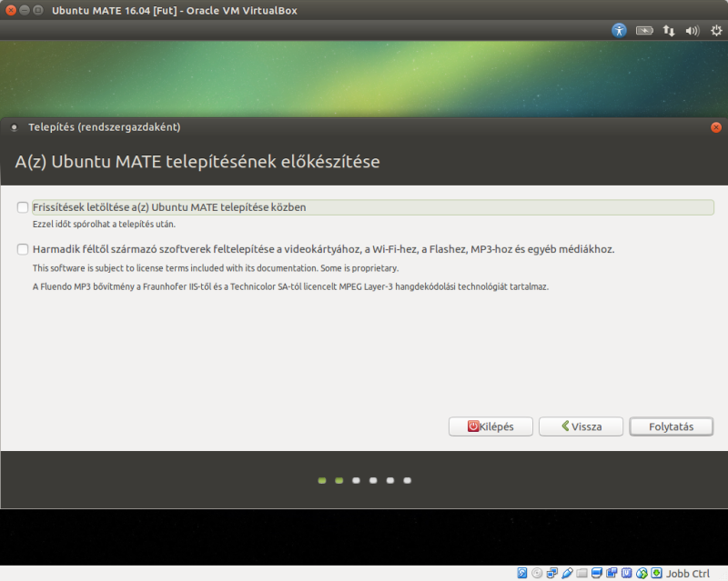
Task: Go back with the Vissza button
Action: point(581,426)
